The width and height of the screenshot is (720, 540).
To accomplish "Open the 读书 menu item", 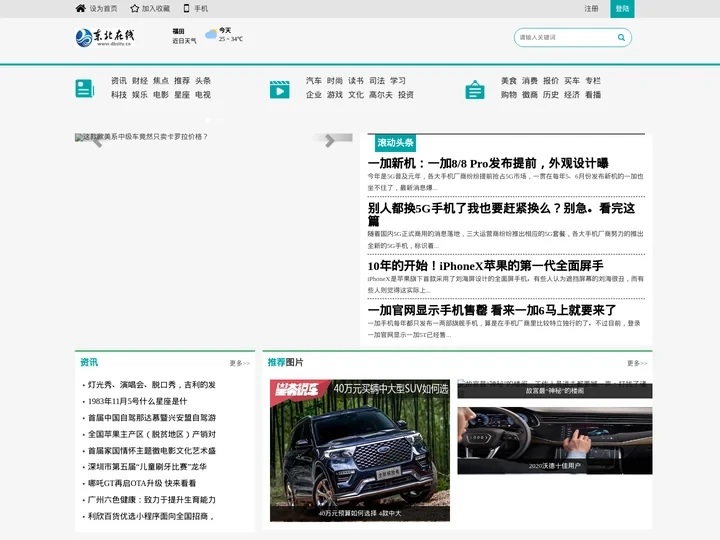I will point(356,81).
